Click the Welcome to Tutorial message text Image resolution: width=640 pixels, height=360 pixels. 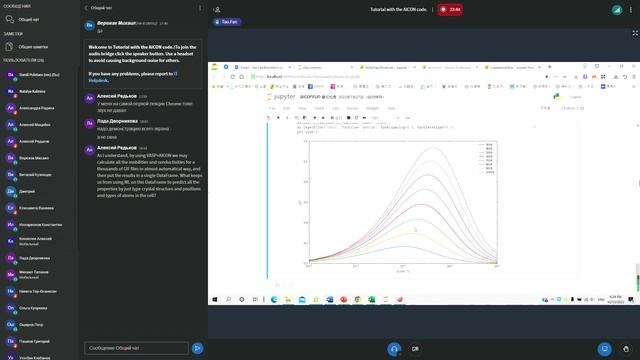coord(142,53)
